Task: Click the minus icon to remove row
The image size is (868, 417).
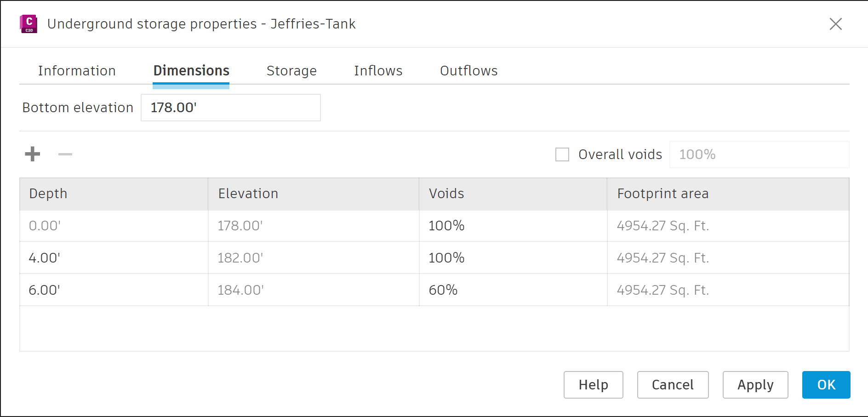Action: (x=65, y=154)
